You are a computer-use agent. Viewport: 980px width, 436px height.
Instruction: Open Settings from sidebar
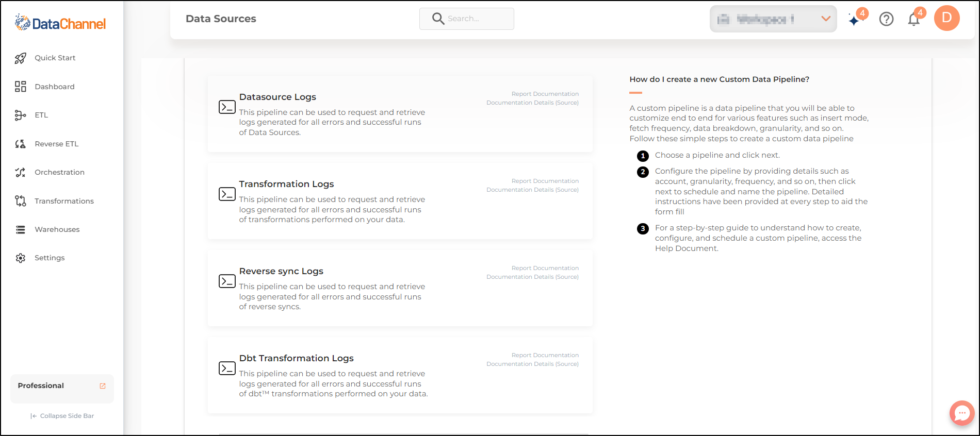(50, 258)
